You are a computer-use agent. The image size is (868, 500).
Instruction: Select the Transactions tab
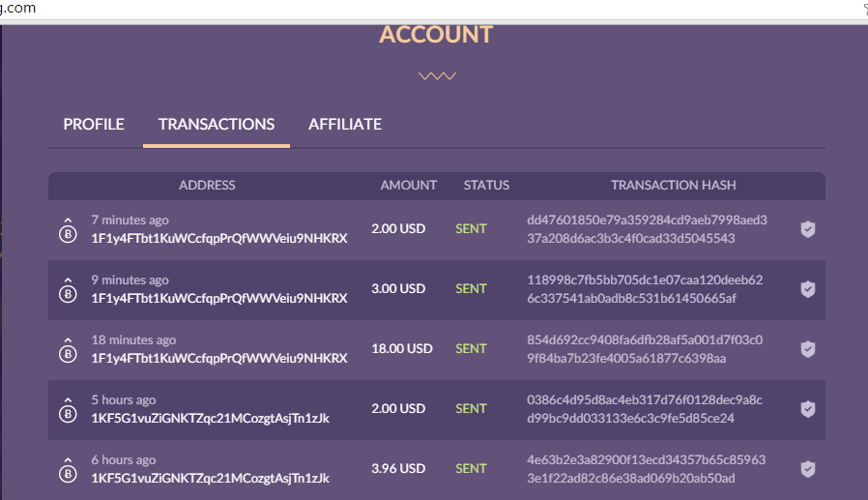217,125
